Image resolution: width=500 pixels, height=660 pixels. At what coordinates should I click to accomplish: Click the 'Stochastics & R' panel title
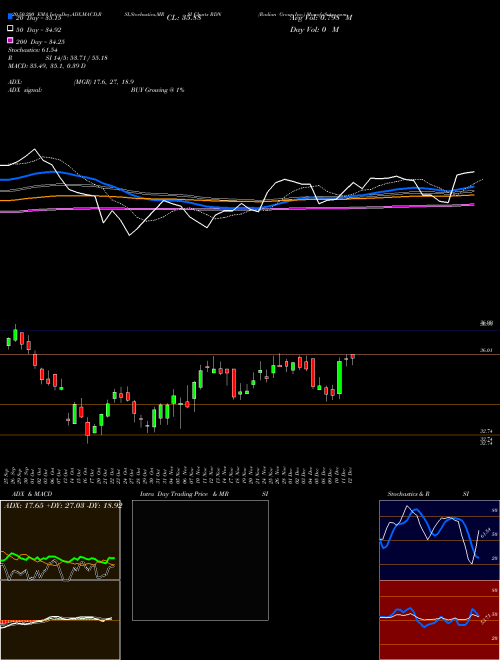[408, 494]
